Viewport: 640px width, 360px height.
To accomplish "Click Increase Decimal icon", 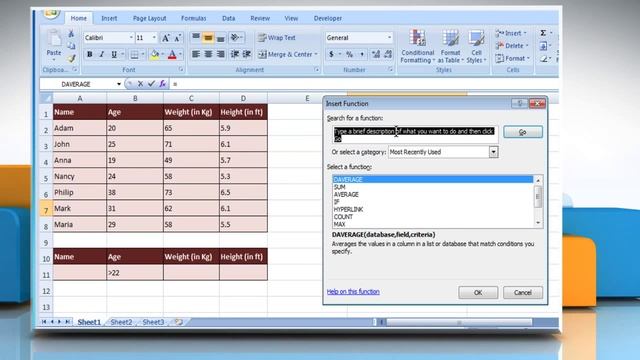I will click(376, 54).
